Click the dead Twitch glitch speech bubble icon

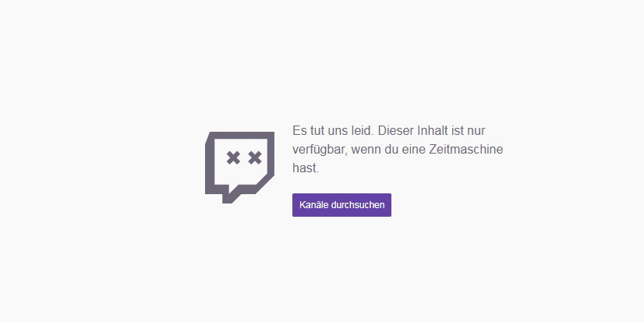pyautogui.click(x=239, y=168)
